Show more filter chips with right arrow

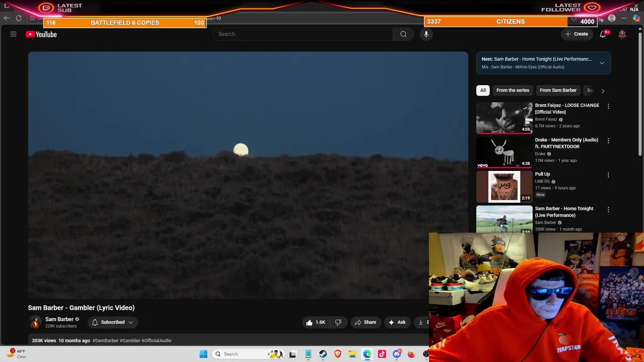(x=603, y=91)
